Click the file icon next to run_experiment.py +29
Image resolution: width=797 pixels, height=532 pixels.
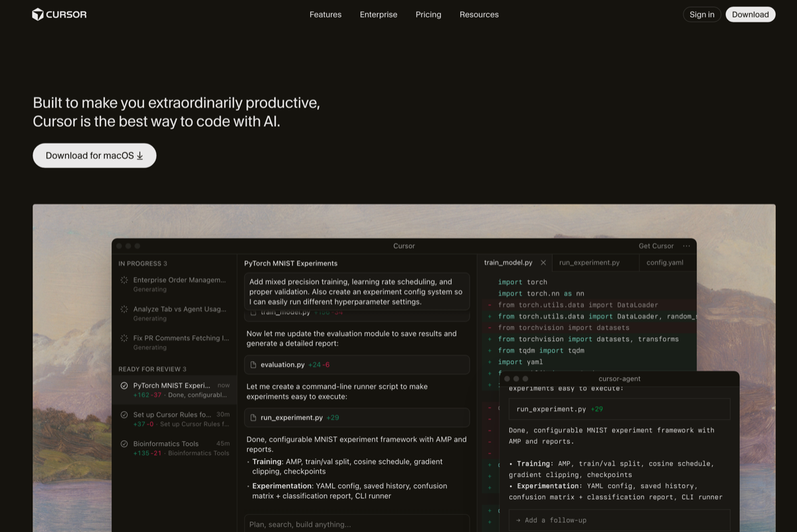[253, 418]
